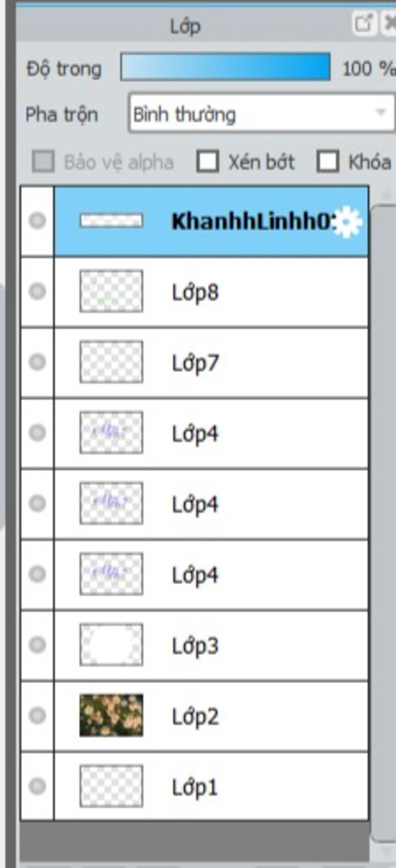The height and width of the screenshot is (868, 396).
Task: Open settings gear on KhanhhLinhh layer
Action: (347, 222)
